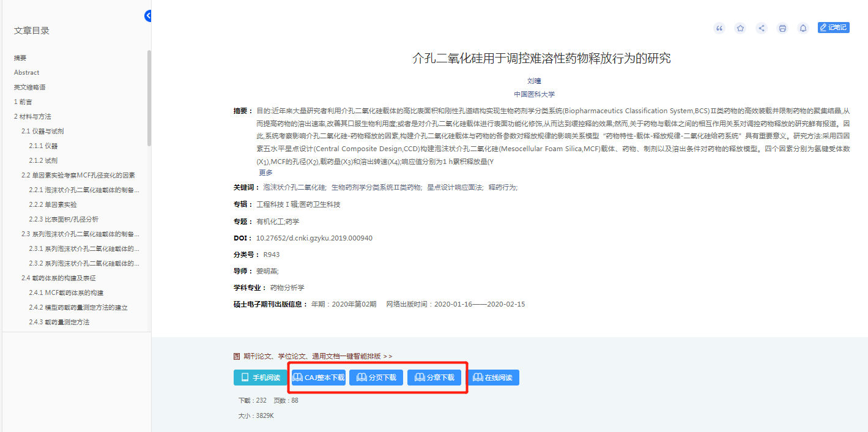Click the 药物分析学 discipline text
The width and height of the screenshot is (868, 432).
(287, 288)
